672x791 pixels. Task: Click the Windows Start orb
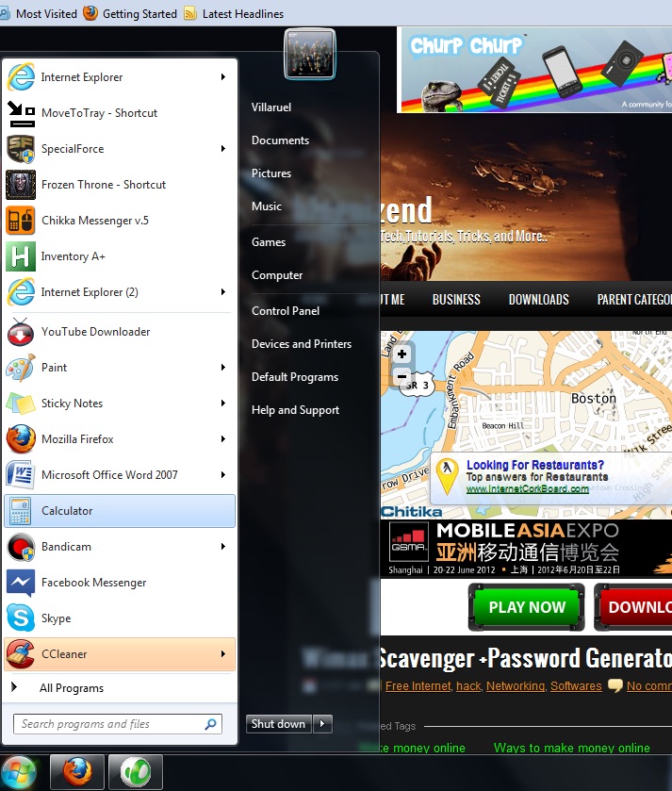click(18, 773)
